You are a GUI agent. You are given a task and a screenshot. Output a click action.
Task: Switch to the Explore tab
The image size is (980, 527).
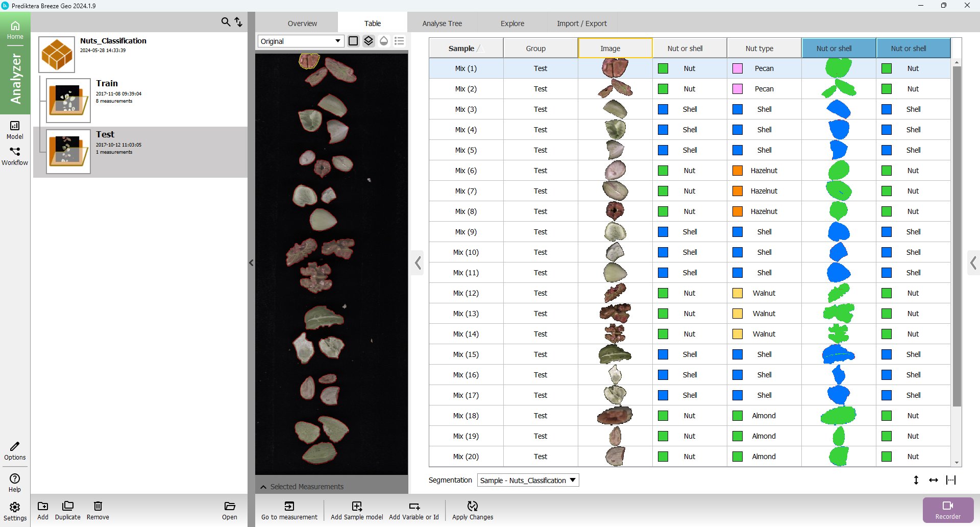pyautogui.click(x=512, y=23)
